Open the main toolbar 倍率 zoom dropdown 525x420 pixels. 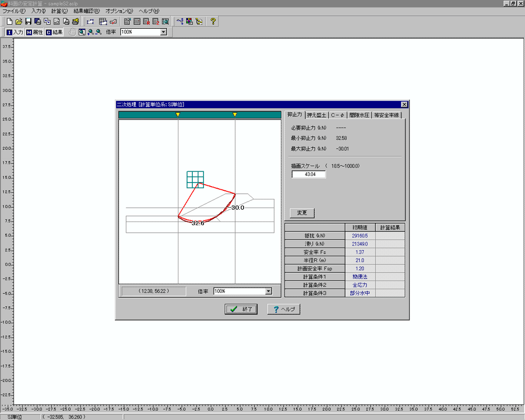pos(164,32)
